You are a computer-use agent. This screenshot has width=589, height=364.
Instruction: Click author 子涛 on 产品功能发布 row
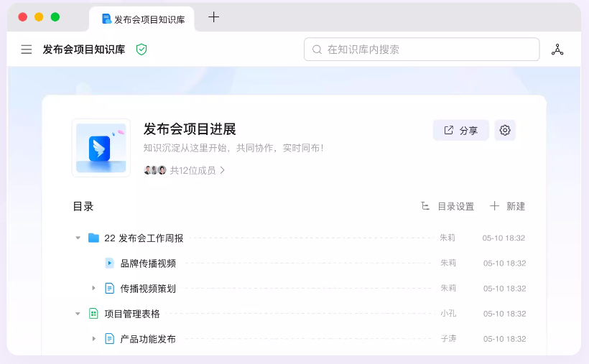tap(448, 339)
